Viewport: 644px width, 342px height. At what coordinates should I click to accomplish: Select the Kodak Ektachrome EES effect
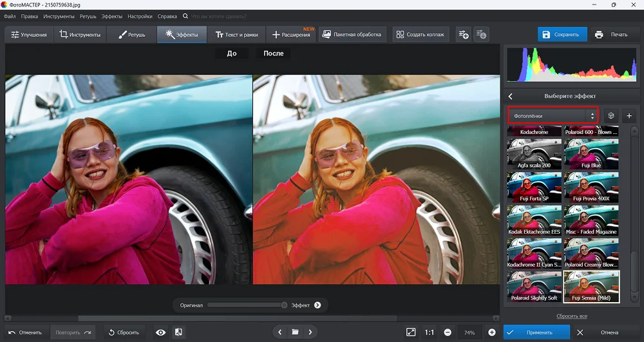(x=534, y=220)
